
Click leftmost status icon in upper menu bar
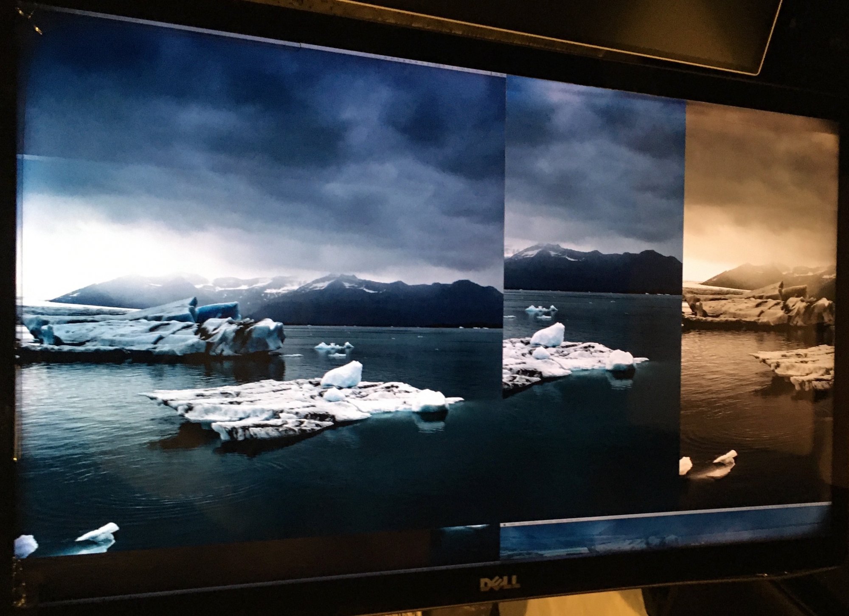[385, 58]
